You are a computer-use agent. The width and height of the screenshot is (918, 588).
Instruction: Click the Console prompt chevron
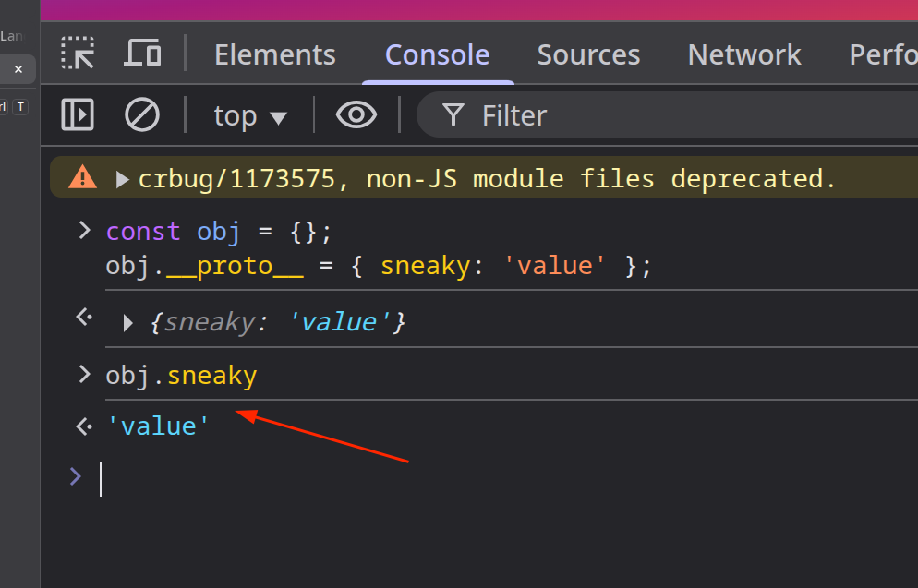(76, 477)
